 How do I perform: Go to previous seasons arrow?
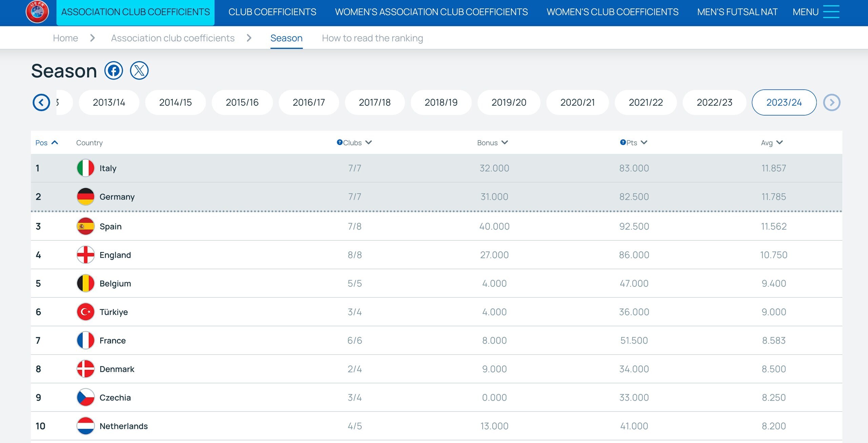[41, 102]
